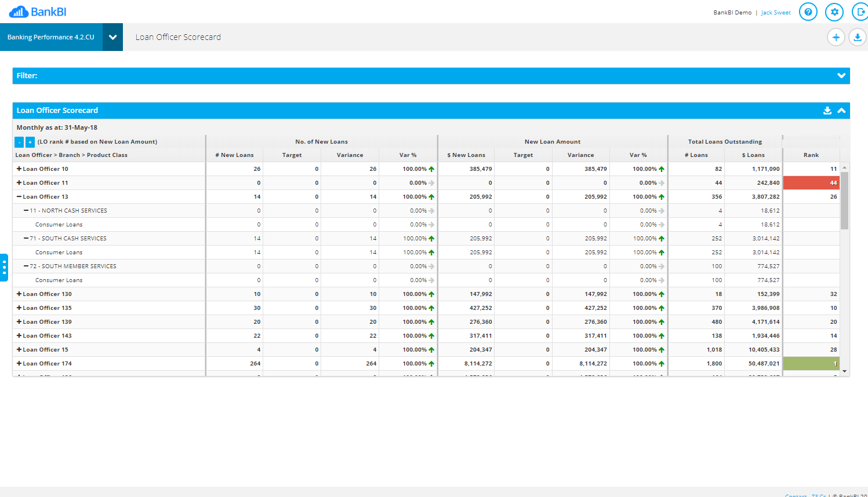868x497 pixels.
Task: Expand the Loan Officer 11 row
Action: click(19, 183)
